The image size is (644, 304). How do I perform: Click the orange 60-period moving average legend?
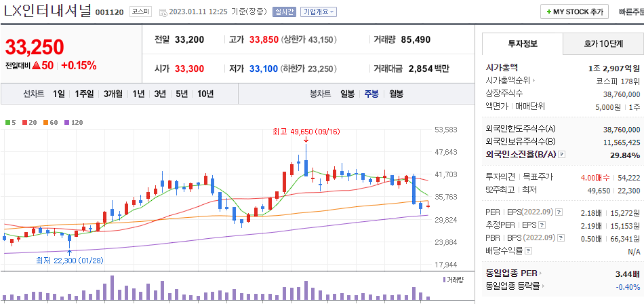click(49, 122)
